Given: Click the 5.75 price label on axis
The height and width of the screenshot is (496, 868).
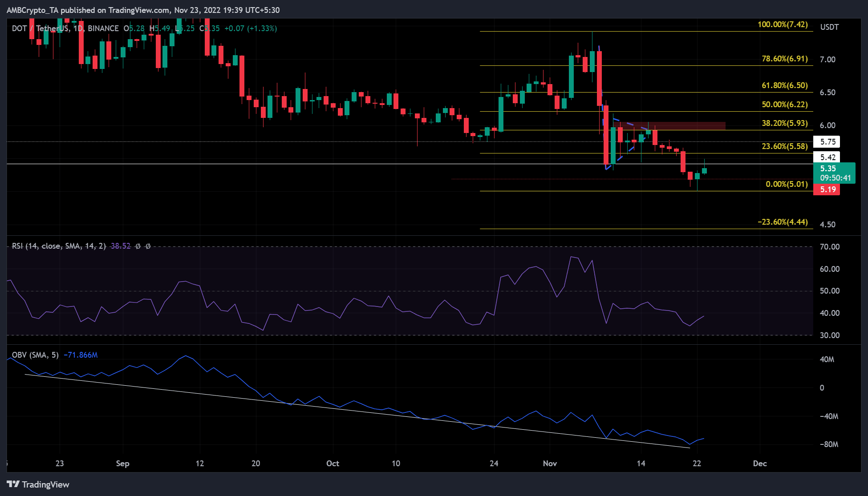Looking at the screenshot, I should click(x=827, y=142).
